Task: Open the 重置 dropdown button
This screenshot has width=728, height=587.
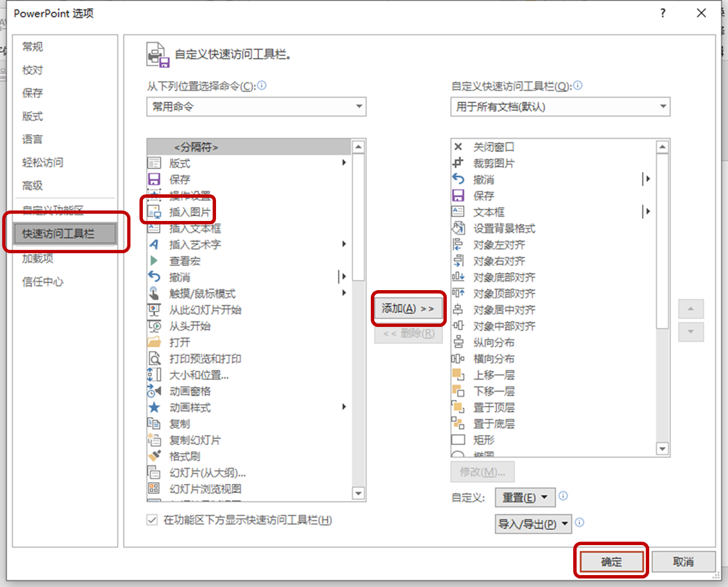Action: 524,498
